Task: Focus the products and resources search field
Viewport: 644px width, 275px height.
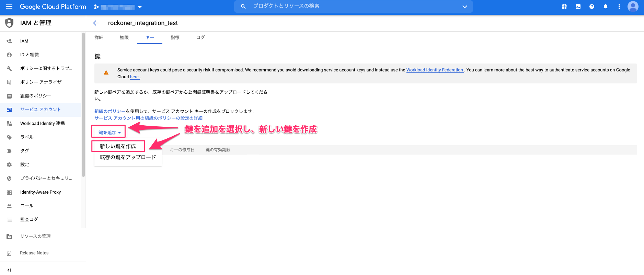Action: [x=354, y=7]
